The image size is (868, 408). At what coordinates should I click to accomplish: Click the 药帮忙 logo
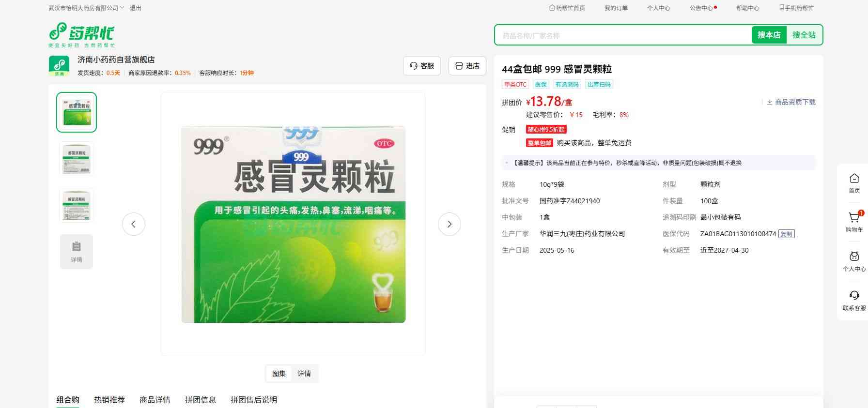pos(81,34)
